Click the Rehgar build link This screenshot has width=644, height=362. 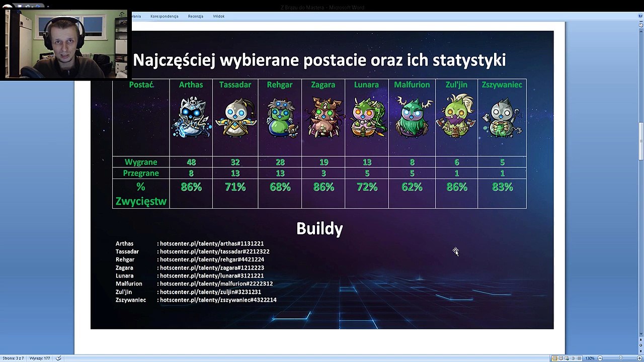pos(212,259)
